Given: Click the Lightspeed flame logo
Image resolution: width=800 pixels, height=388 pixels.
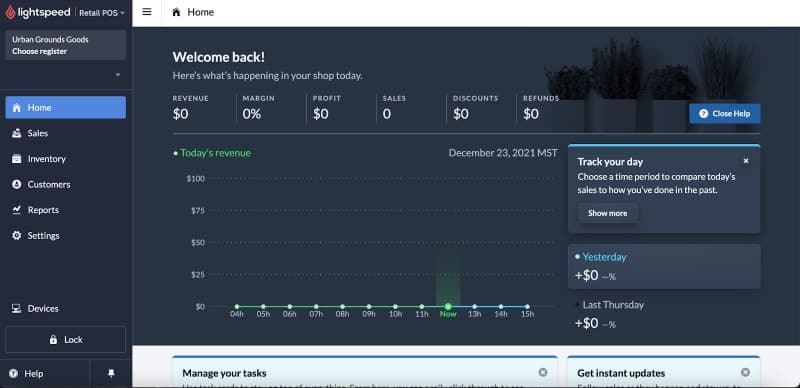Looking at the screenshot, I should (10, 12).
